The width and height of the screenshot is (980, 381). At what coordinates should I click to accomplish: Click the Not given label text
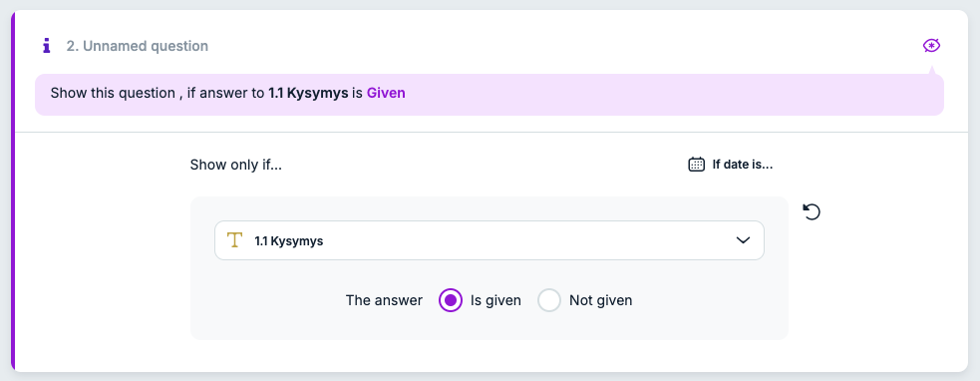pos(600,300)
